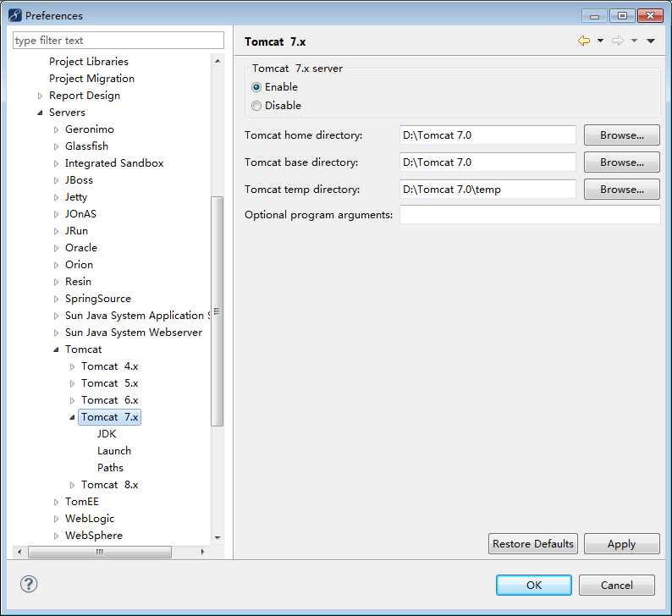Click the tree horizontal scrollbar thumb
Screen dimensions: 672x616
tap(99, 552)
